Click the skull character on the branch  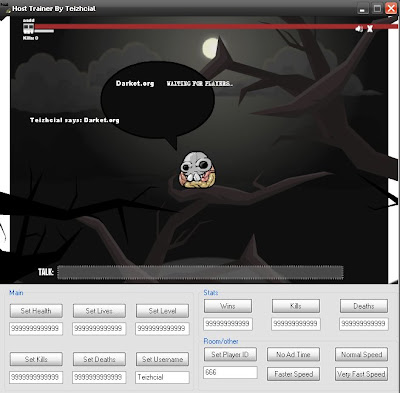[198, 170]
